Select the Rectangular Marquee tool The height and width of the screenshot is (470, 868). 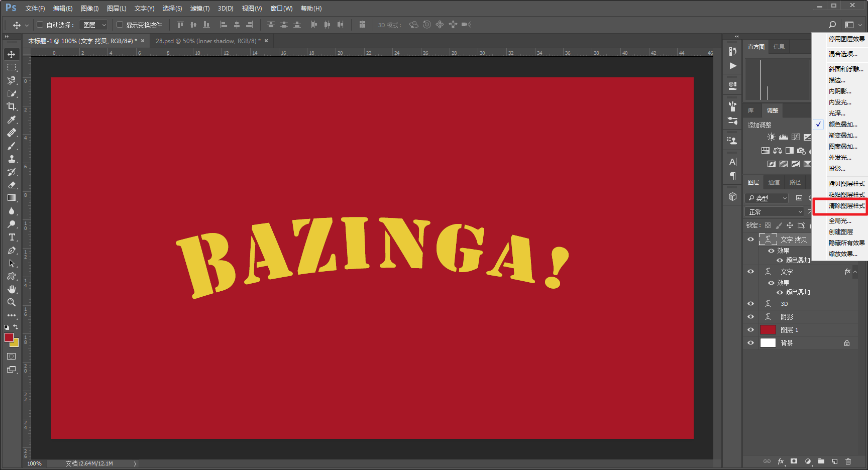point(11,67)
